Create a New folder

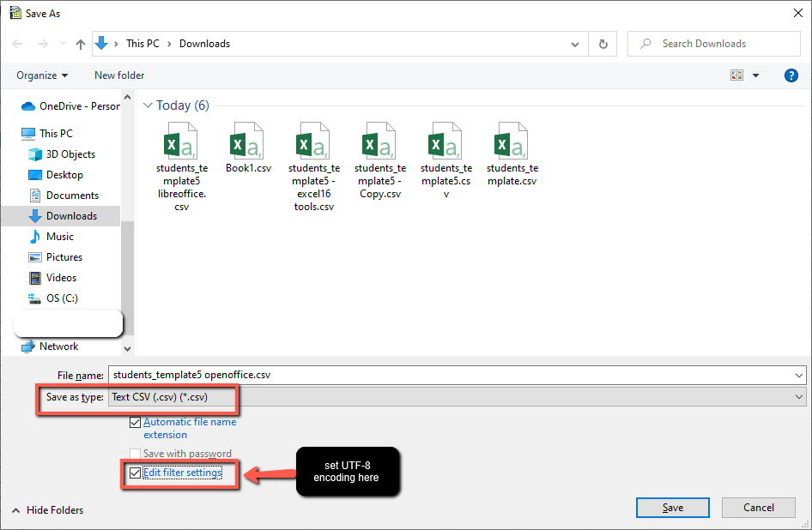pyautogui.click(x=119, y=75)
